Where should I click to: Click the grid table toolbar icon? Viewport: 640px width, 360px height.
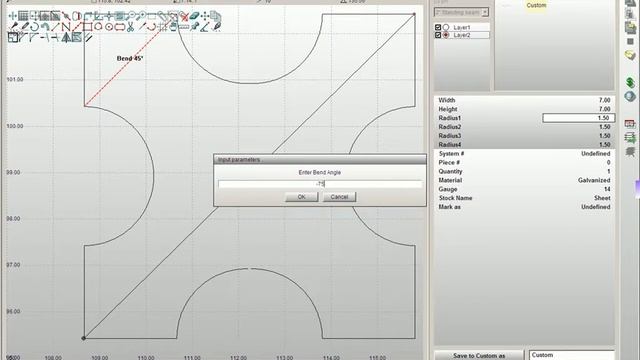coord(23,16)
